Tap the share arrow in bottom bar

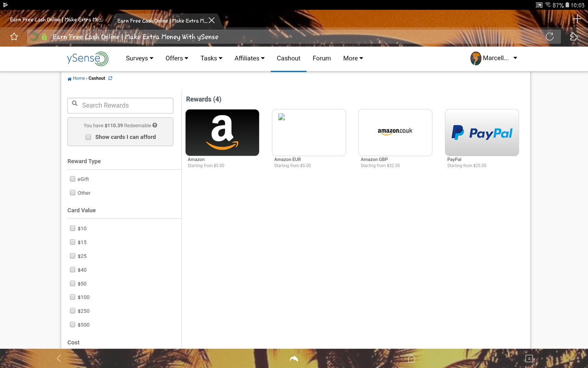point(294,358)
